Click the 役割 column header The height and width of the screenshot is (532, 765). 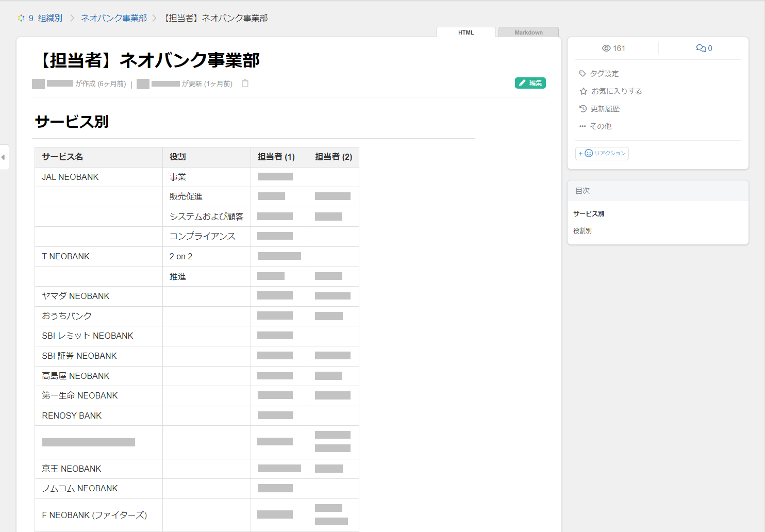tap(207, 157)
